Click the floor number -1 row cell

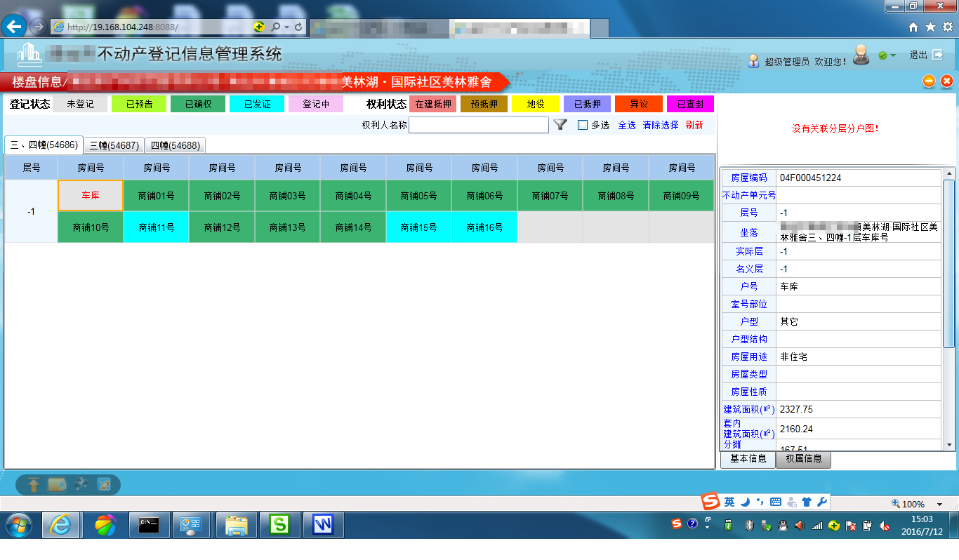[x=31, y=211]
